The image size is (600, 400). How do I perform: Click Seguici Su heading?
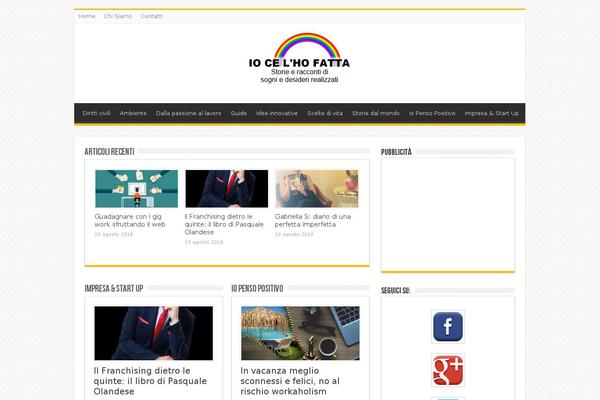pyautogui.click(x=396, y=291)
